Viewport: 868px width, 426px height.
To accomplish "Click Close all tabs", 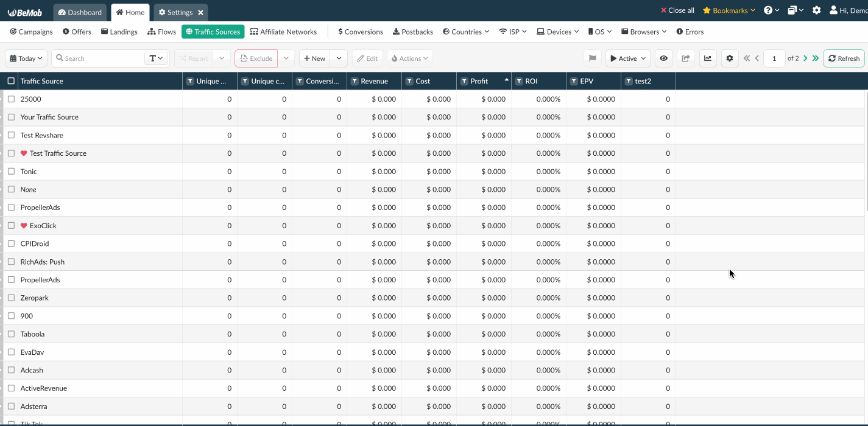I will tap(677, 10).
